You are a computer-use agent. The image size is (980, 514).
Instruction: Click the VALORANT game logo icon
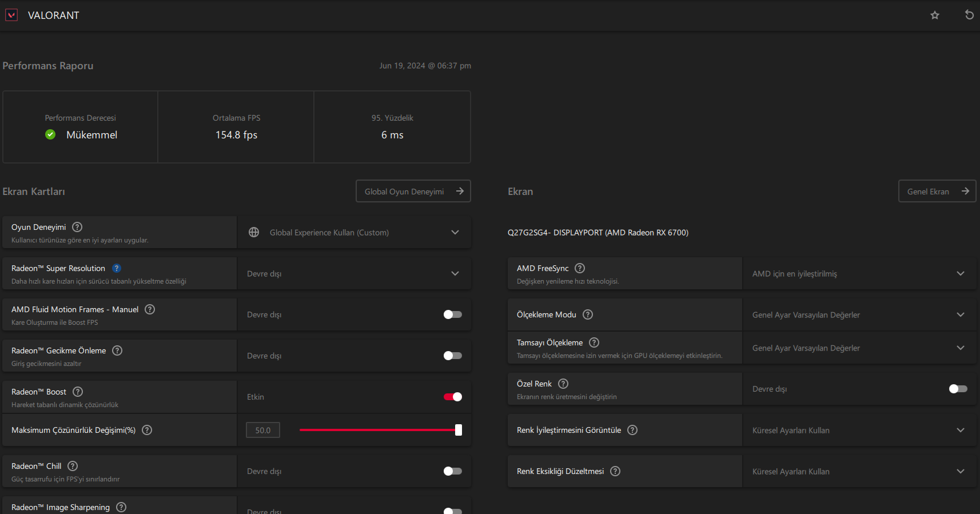pyautogui.click(x=11, y=15)
